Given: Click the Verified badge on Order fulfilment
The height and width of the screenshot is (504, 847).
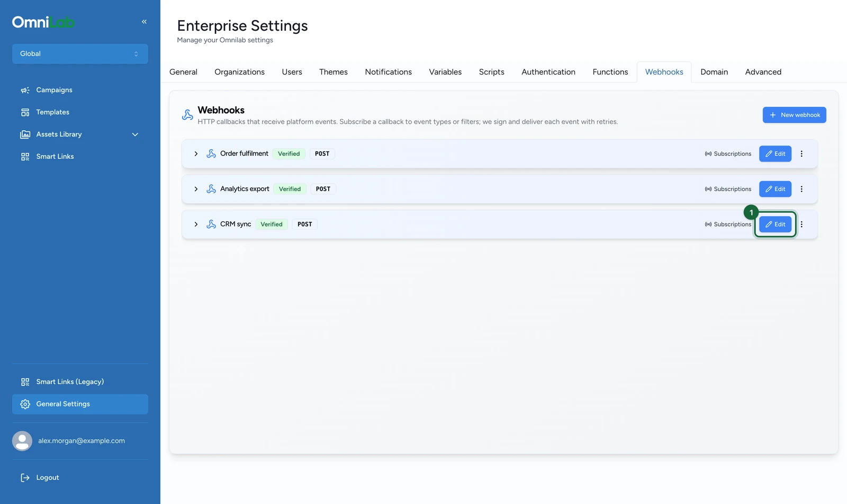Looking at the screenshot, I should (289, 154).
